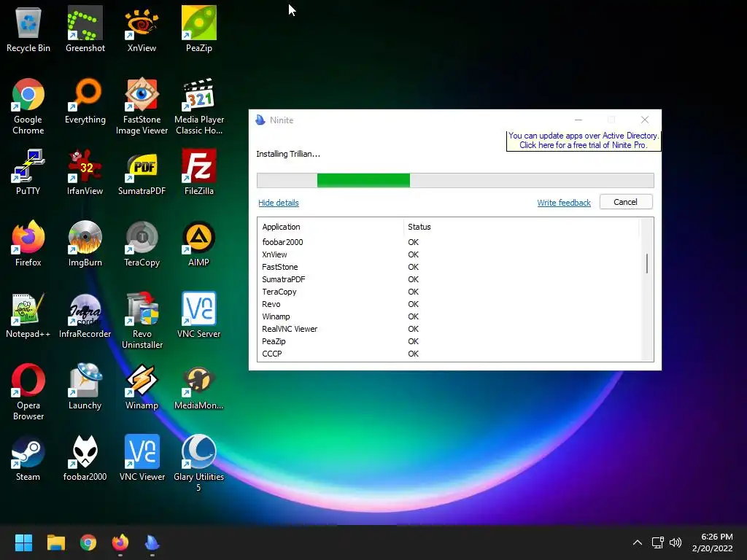747x560 pixels.
Task: Open the Windows Start menu
Action: coord(23,542)
